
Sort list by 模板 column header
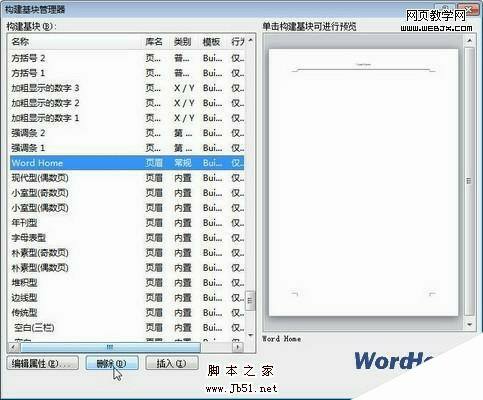pyautogui.click(x=213, y=42)
